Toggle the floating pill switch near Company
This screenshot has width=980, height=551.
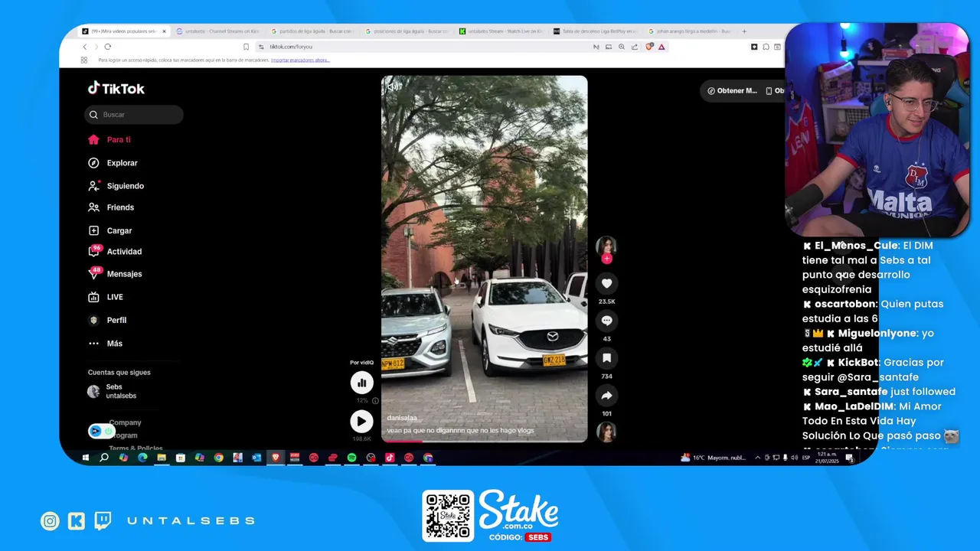(x=101, y=431)
